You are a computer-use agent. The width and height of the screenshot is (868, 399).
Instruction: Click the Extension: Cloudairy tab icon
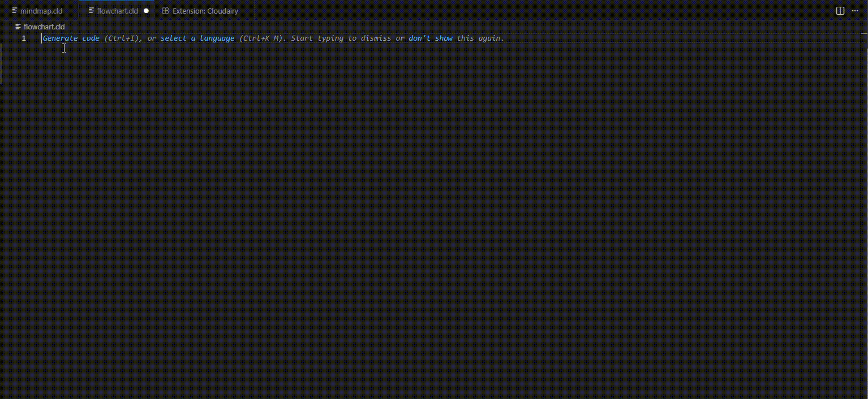tap(165, 11)
